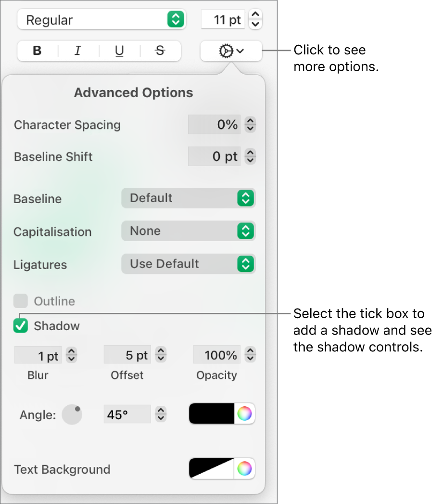The height and width of the screenshot is (504, 443).
Task: Decrease shadow Opacity percentage
Action: point(250,358)
